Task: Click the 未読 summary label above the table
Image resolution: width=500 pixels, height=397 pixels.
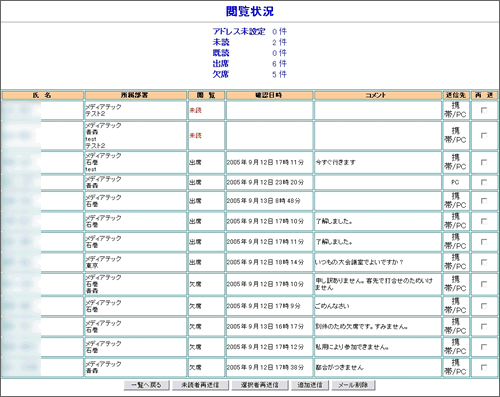Action: 221,42
